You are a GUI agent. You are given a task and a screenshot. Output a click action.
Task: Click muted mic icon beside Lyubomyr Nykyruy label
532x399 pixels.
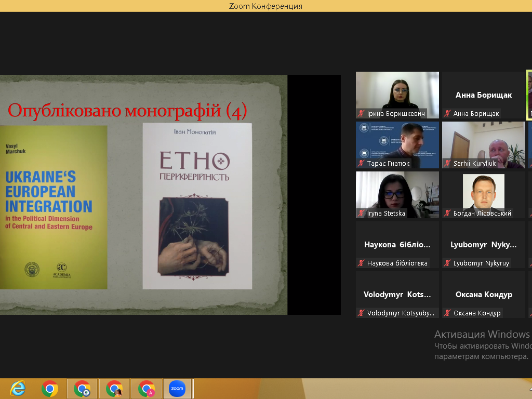pyautogui.click(x=447, y=263)
